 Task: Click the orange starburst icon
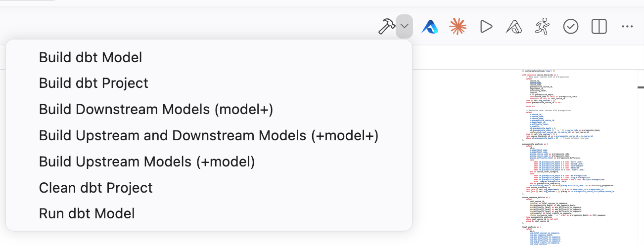tap(458, 26)
